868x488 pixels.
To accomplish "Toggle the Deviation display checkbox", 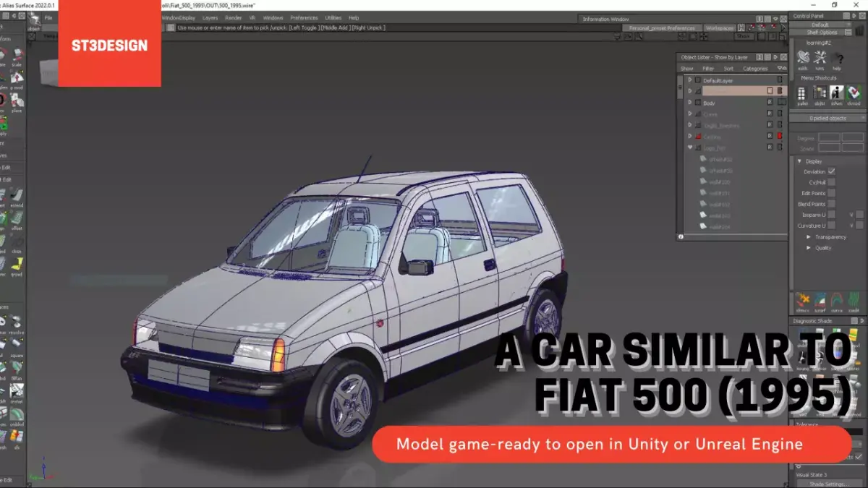I will pyautogui.click(x=831, y=171).
